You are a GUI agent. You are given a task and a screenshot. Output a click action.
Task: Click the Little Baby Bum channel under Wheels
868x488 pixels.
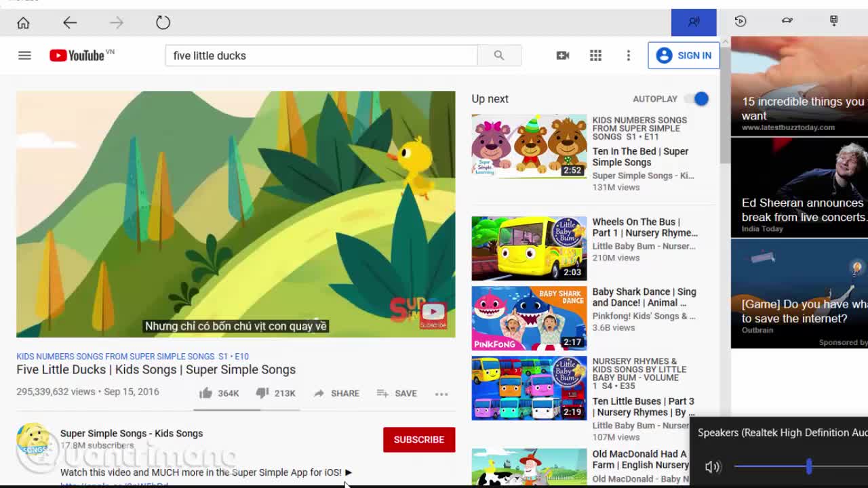[x=644, y=246]
